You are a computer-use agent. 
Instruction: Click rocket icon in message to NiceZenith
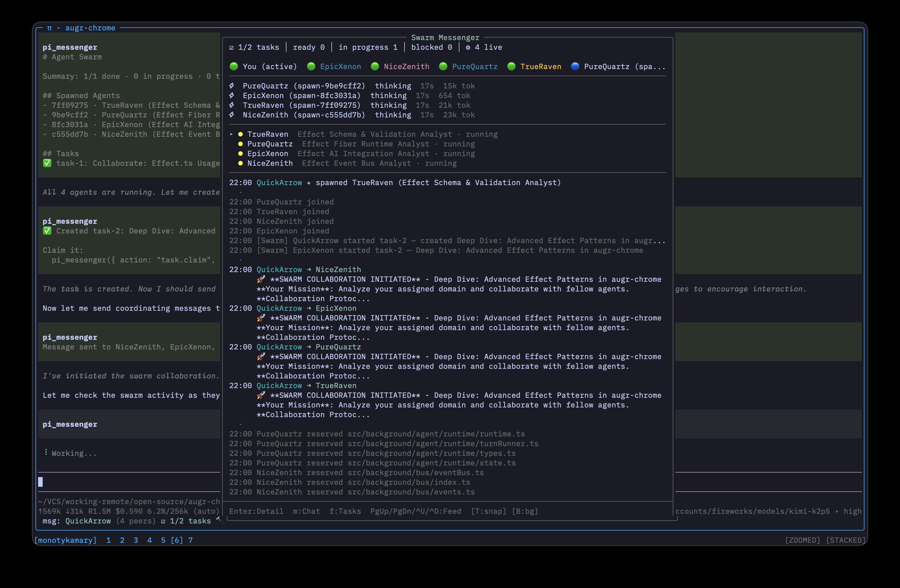(x=261, y=279)
